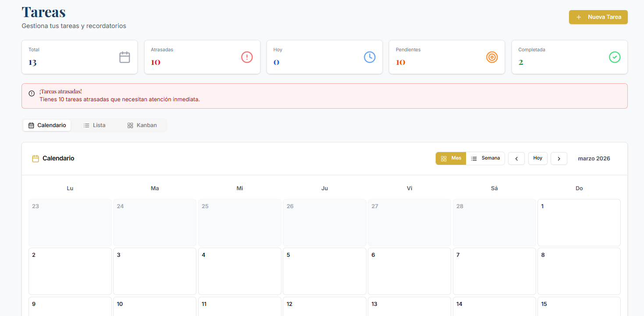Go to next month with right chevron
644x316 pixels.
point(559,159)
